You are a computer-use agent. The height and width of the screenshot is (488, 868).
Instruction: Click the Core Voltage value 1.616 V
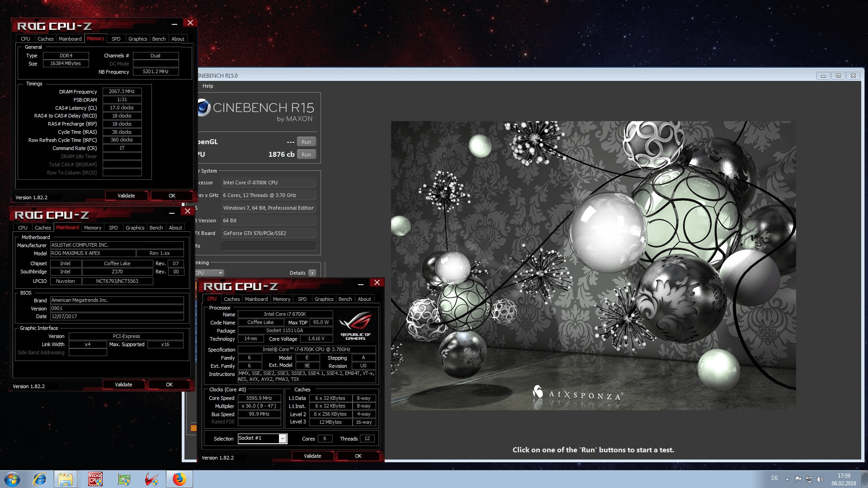click(316, 338)
